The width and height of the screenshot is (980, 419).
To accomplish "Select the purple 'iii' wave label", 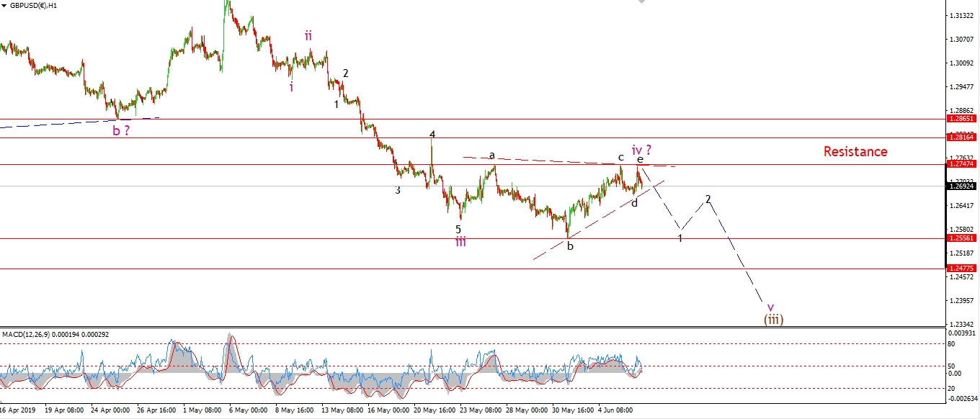I will pos(460,242).
